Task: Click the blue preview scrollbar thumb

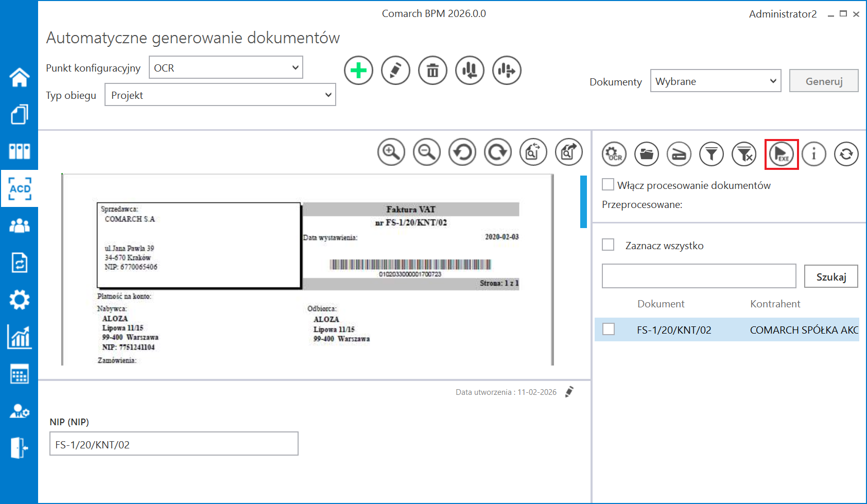Action: point(583,201)
